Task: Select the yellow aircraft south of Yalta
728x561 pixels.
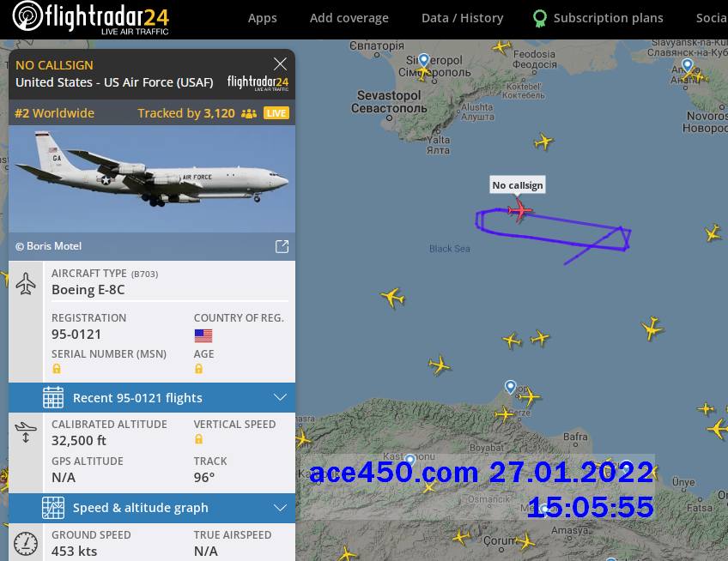Action: tap(543, 142)
